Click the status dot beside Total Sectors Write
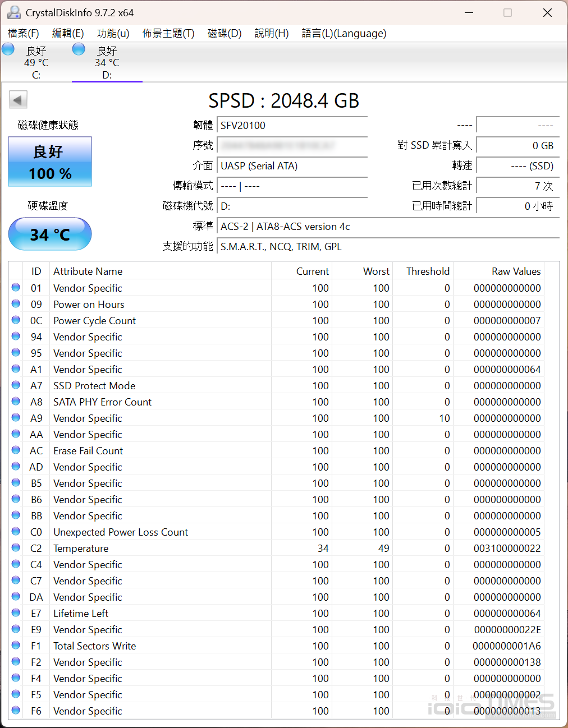The image size is (568, 728). click(15, 645)
